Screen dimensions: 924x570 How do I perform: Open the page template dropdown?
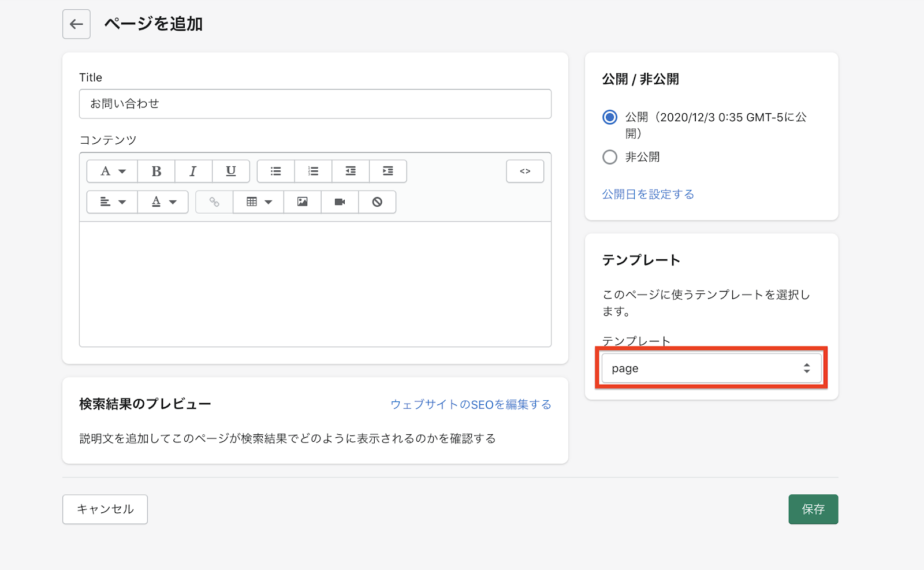pyautogui.click(x=711, y=368)
